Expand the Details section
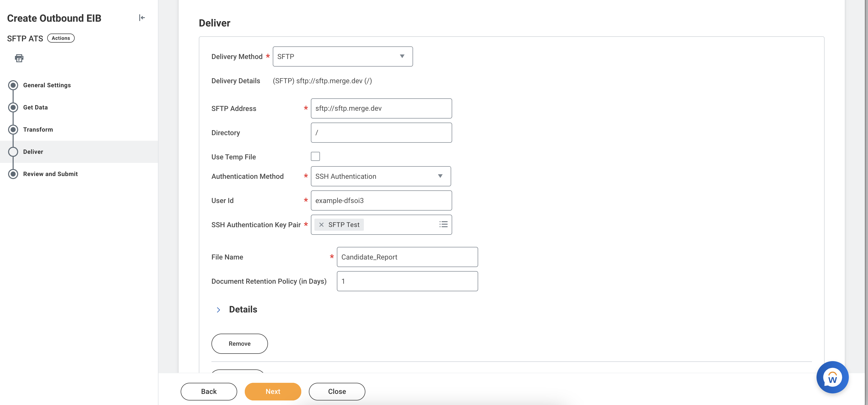This screenshot has height=405, width=868. coord(218,310)
